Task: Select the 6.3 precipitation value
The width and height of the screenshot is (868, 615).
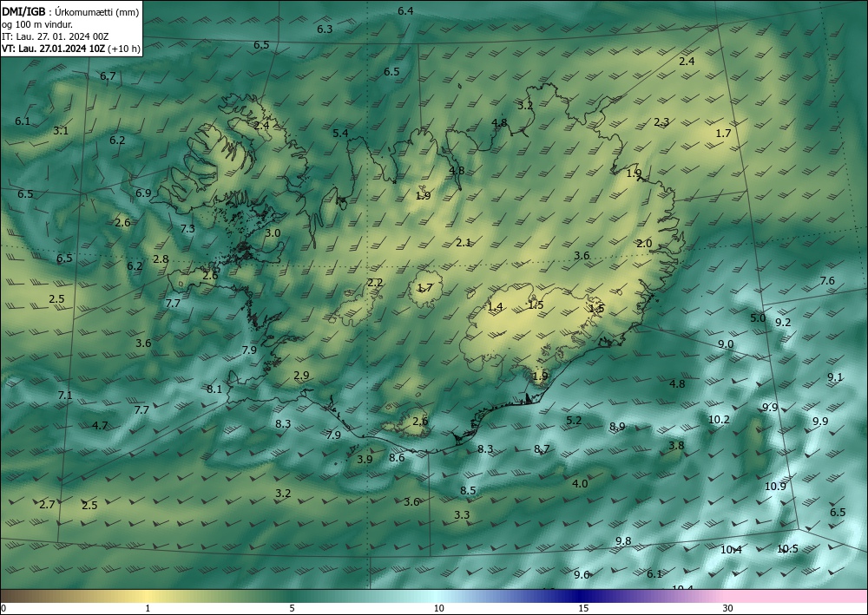Action: 325,29
